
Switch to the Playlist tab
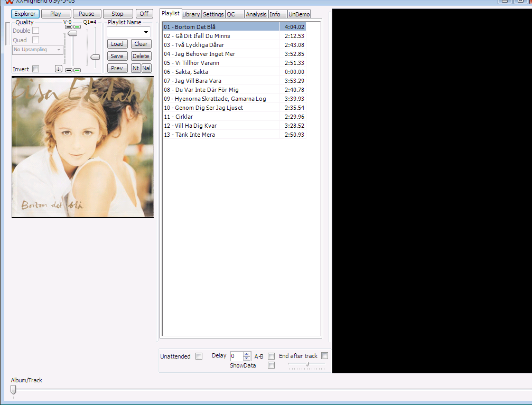(x=170, y=13)
